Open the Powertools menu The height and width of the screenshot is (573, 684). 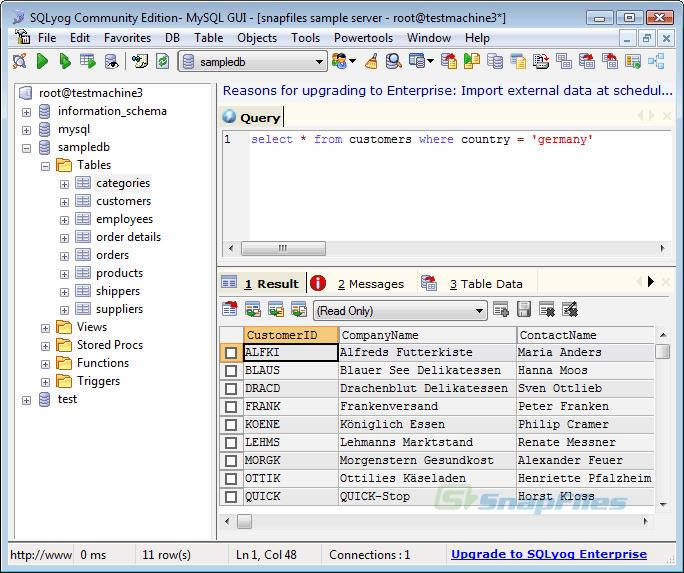pyautogui.click(x=363, y=38)
